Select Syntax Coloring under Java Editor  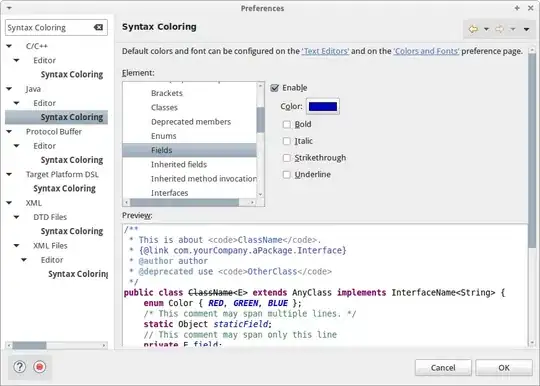click(72, 117)
